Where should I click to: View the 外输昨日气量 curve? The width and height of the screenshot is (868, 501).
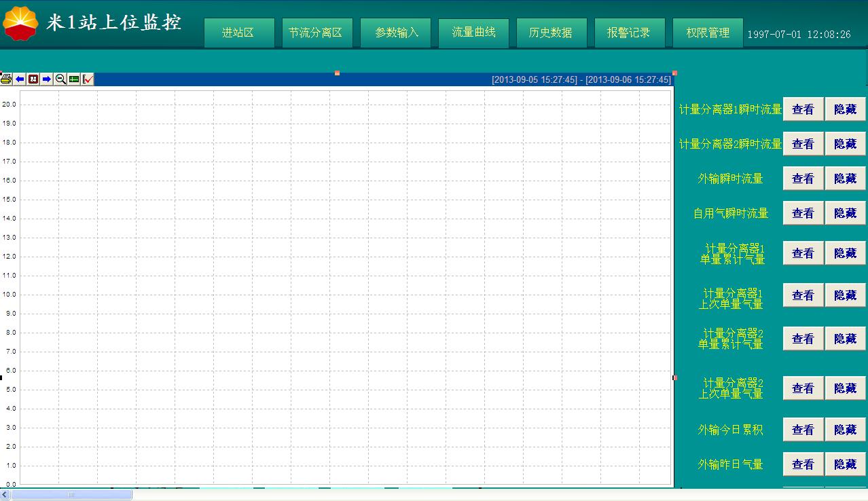(x=803, y=464)
